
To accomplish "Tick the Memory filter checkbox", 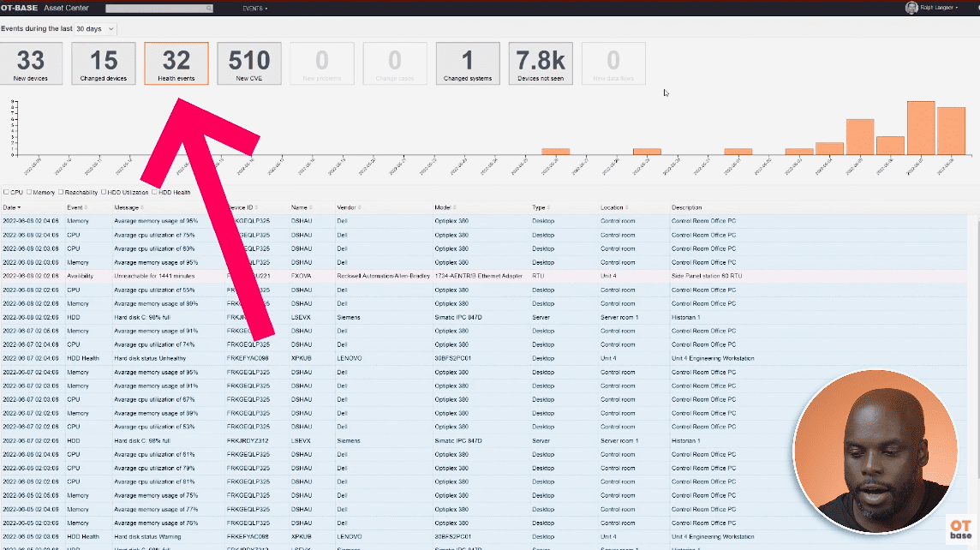I will pyautogui.click(x=30, y=193).
